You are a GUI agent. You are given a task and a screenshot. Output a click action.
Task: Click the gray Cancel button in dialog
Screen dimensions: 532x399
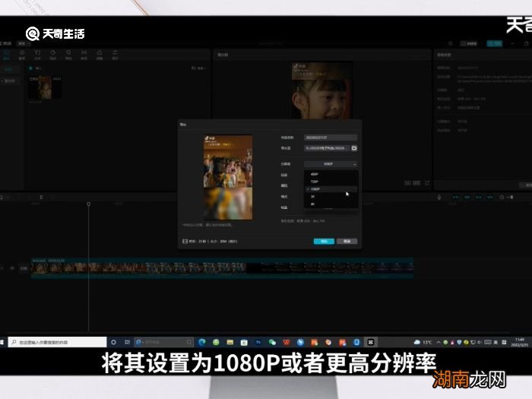pyautogui.click(x=347, y=241)
